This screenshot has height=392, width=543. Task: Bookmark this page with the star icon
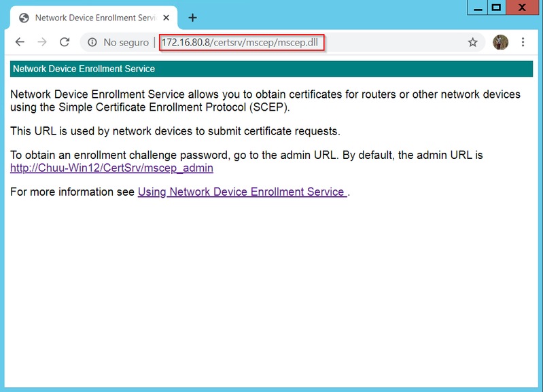click(472, 42)
